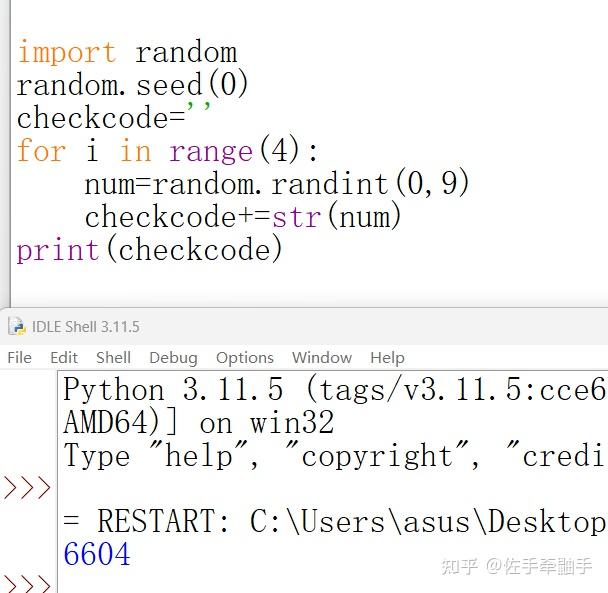Click the first >>> prompt in shell sidebar
608x593 pixels.
point(27,488)
